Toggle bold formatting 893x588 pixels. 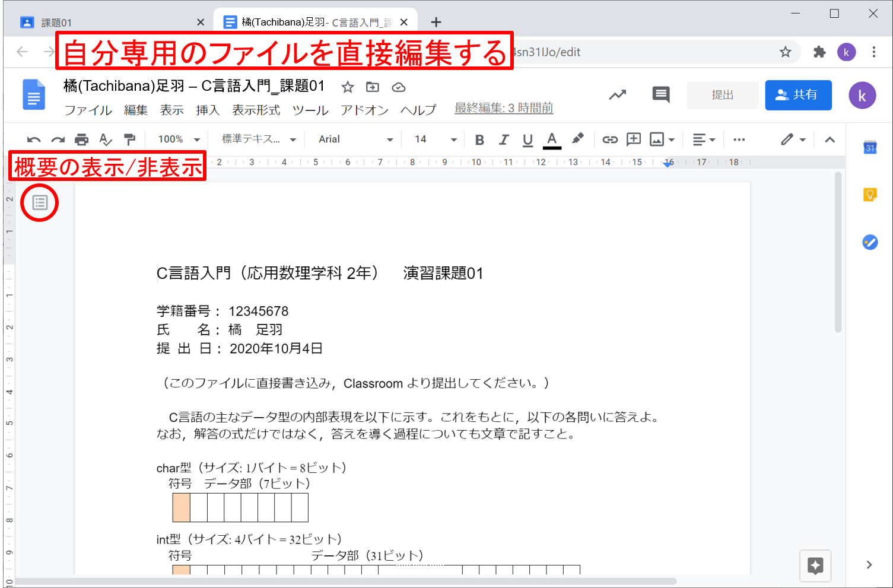pos(479,140)
